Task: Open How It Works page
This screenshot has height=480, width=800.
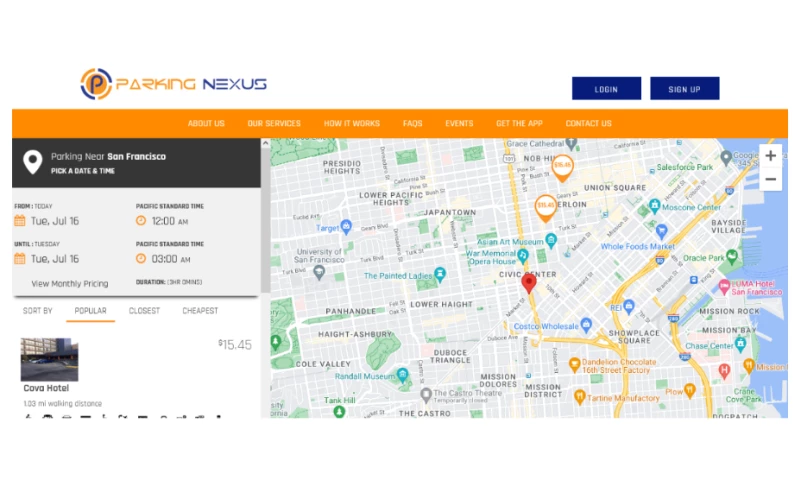Action: pyautogui.click(x=352, y=123)
